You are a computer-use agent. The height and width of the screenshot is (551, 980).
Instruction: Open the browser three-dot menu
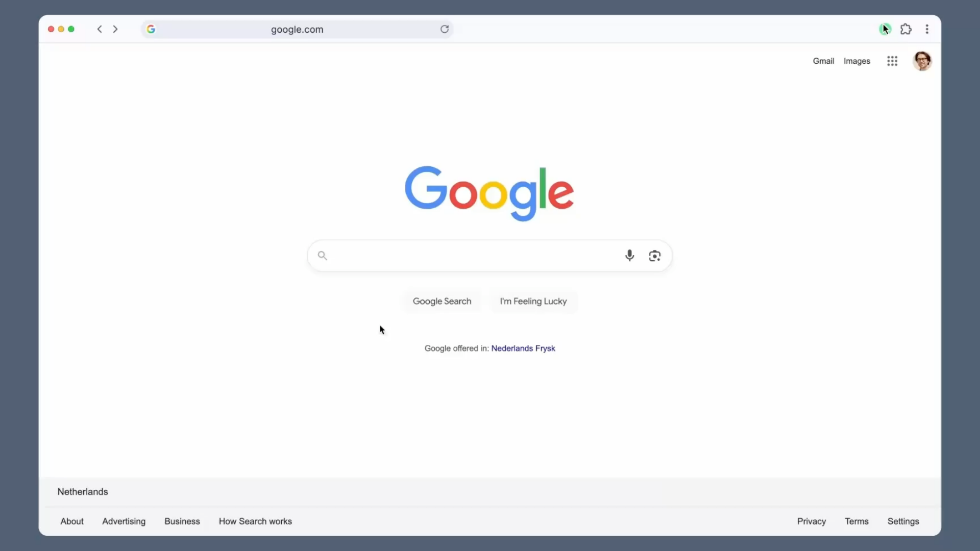927,29
